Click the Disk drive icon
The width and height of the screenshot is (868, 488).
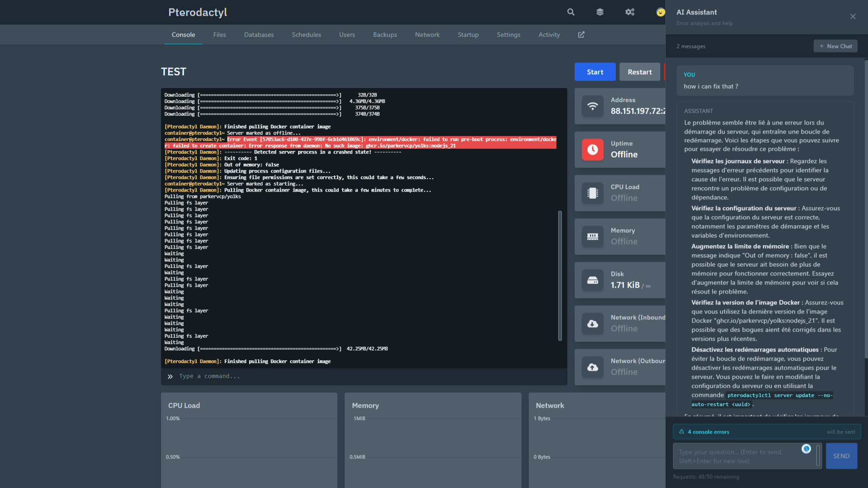(x=592, y=280)
